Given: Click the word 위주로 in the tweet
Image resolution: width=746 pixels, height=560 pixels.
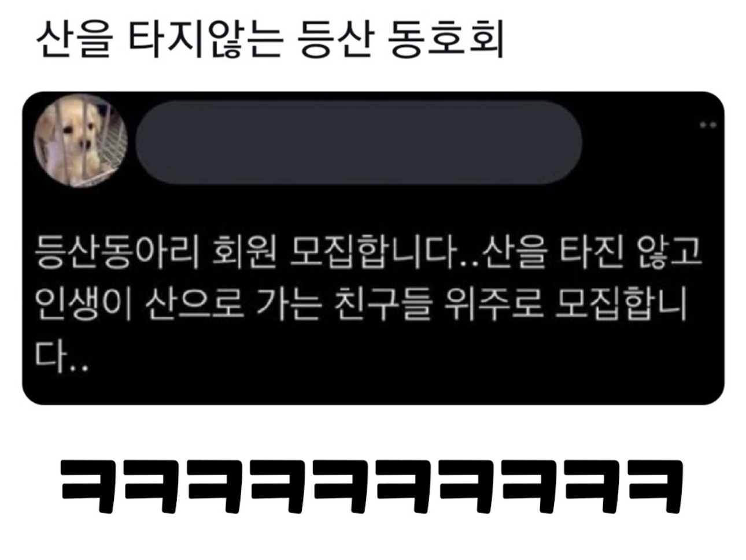Looking at the screenshot, I should (494, 304).
